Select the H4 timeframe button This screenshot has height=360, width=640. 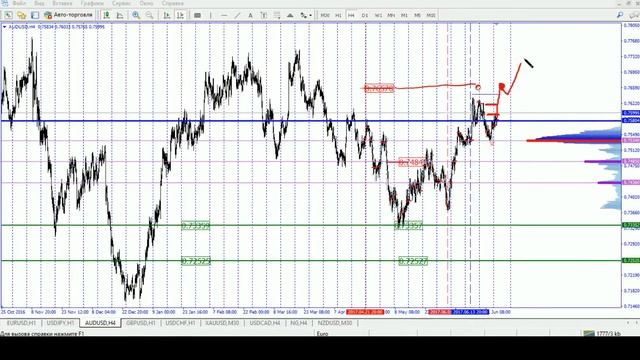[x=351, y=15]
